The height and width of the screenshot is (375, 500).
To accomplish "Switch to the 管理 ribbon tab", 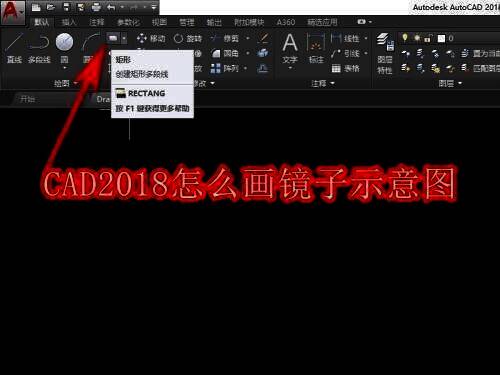I will [x=187, y=22].
